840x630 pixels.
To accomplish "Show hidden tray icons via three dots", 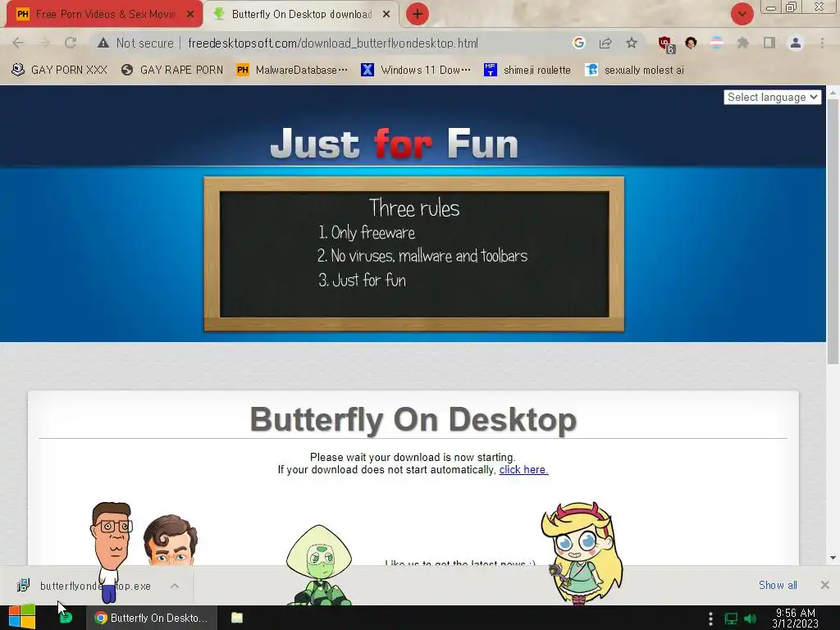I will (710, 619).
